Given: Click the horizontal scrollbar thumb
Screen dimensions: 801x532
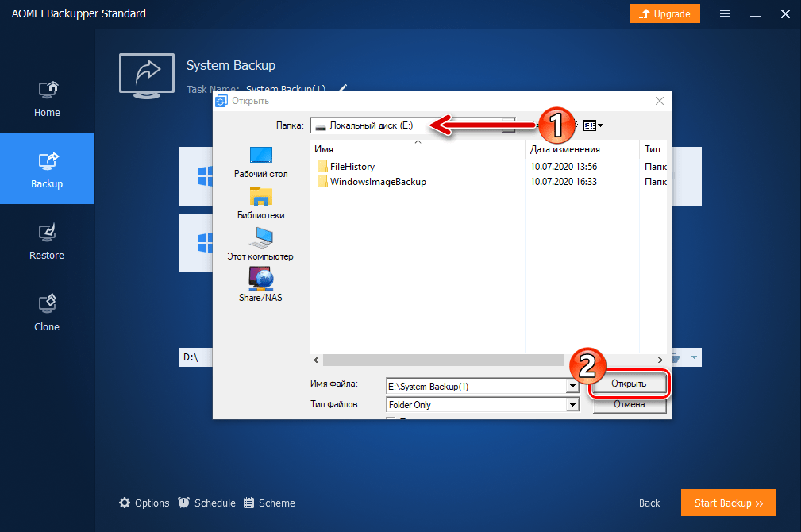Looking at the screenshot, I should click(x=444, y=360).
